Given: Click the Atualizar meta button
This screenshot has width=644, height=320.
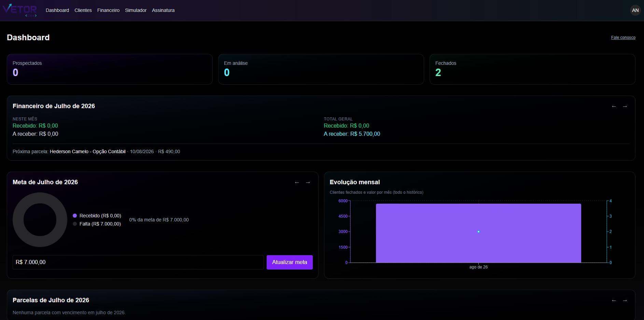Looking at the screenshot, I should click(290, 262).
